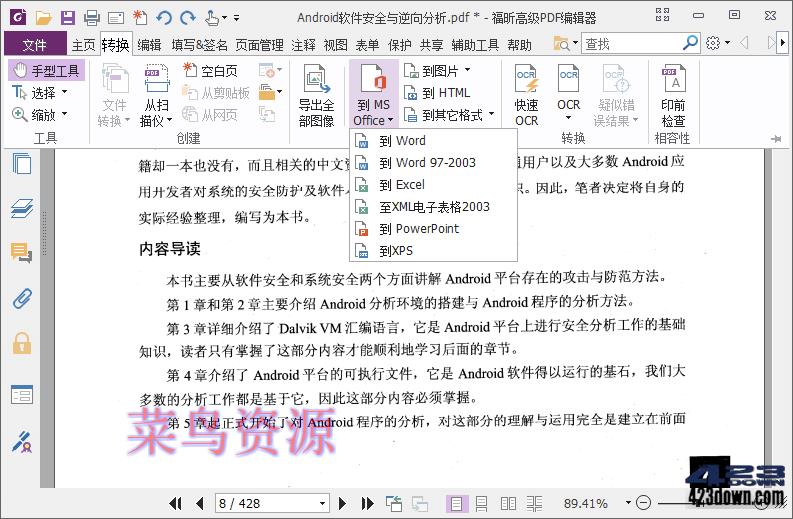Screen dimensions: 793x519
Task: Choose To PowerPoint from the menu
Action: (433, 229)
